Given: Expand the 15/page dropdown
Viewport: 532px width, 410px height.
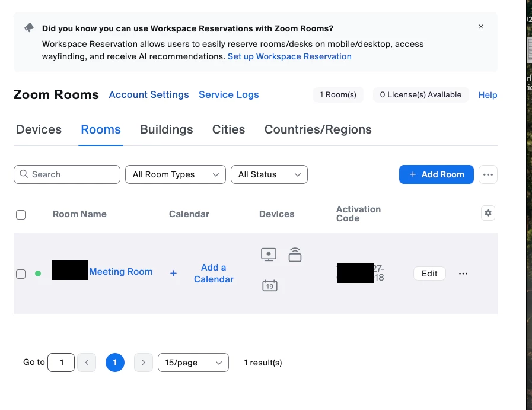Looking at the screenshot, I should (x=193, y=363).
